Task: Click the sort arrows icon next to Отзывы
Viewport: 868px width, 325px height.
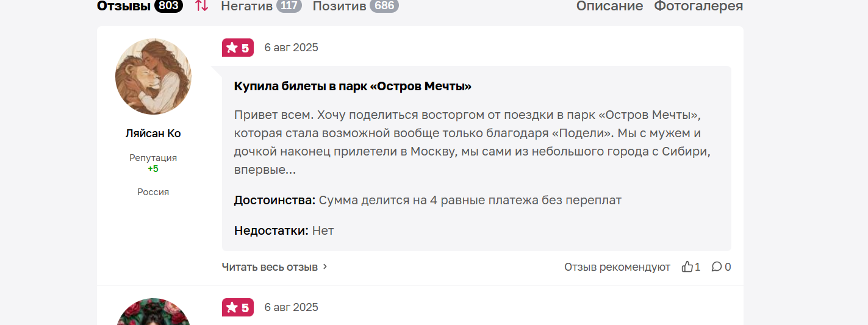Action: (x=201, y=6)
